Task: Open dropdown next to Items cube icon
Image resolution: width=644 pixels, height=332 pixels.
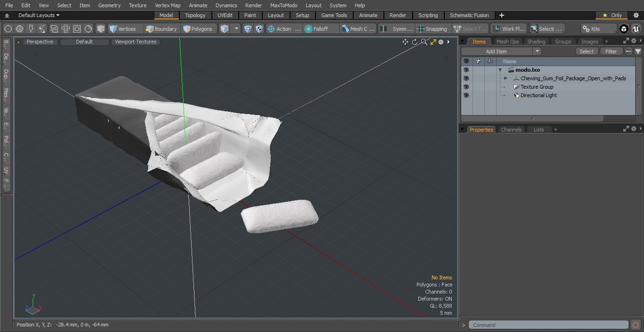Action: tap(236, 29)
